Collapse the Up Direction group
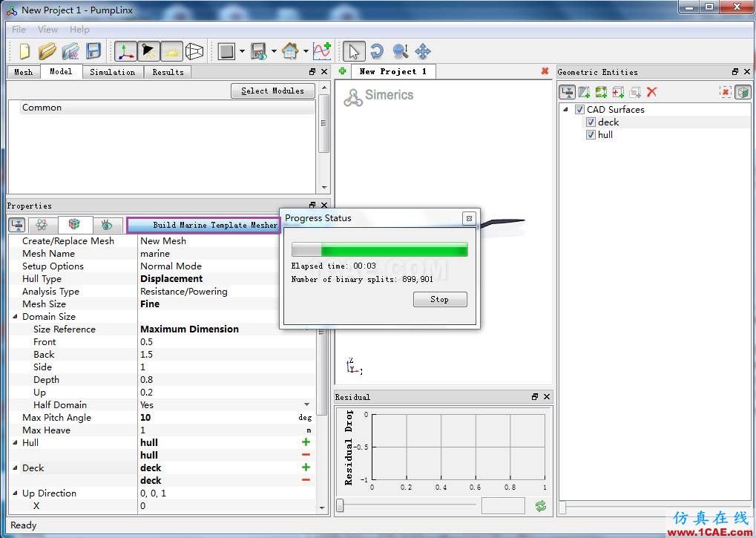Image resolution: width=756 pixels, height=538 pixels. coord(15,493)
